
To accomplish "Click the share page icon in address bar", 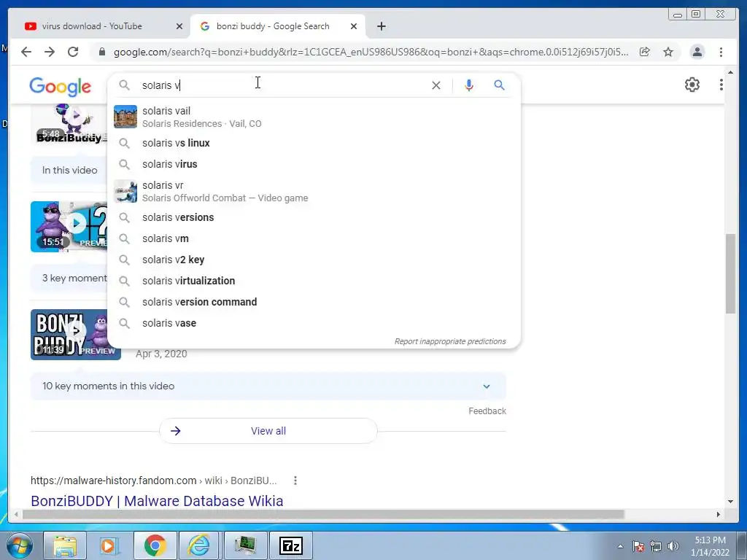I will tap(645, 52).
